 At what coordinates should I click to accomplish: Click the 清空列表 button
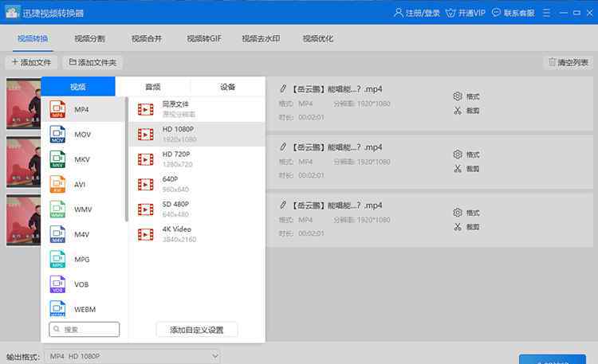tap(568, 62)
